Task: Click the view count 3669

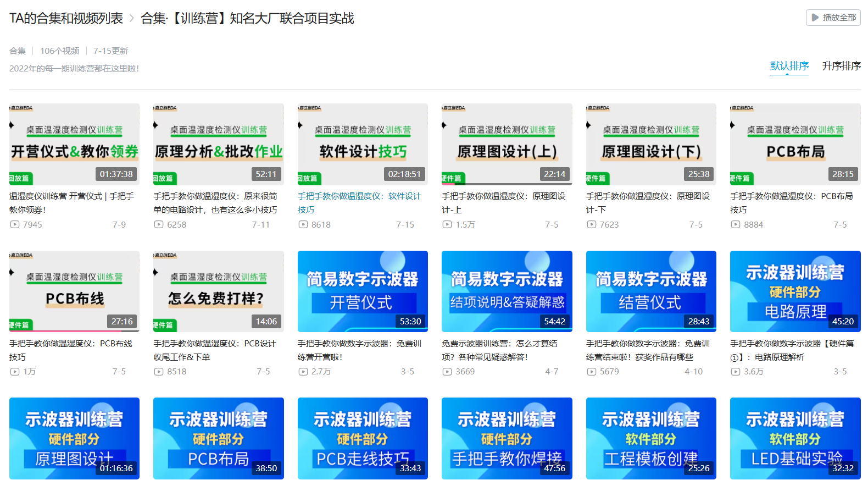Action: click(x=465, y=372)
